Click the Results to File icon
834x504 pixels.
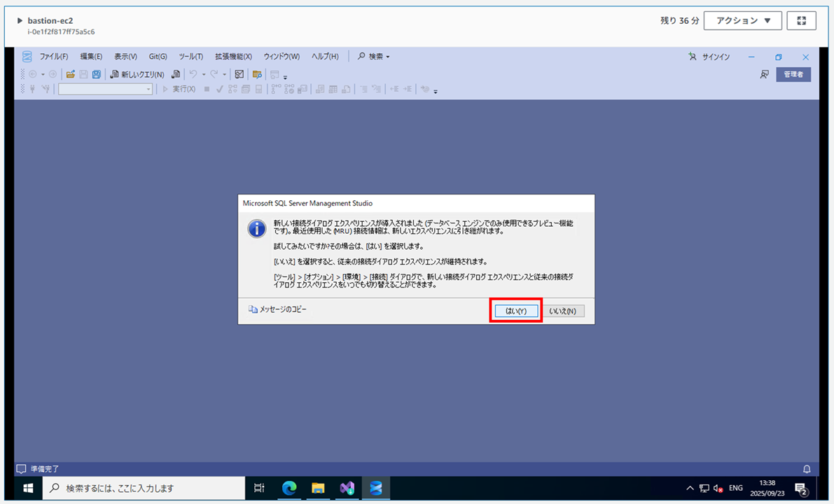(x=346, y=90)
